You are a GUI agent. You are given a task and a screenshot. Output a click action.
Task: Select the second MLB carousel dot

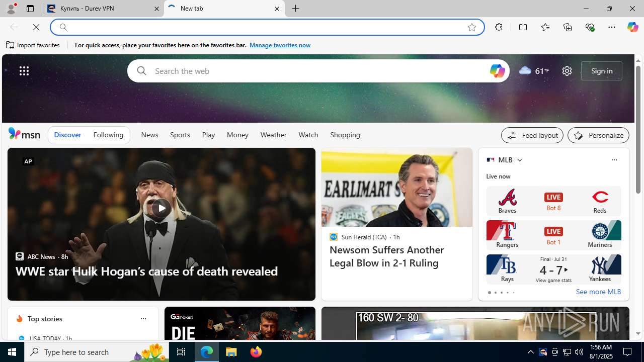tap(495, 293)
